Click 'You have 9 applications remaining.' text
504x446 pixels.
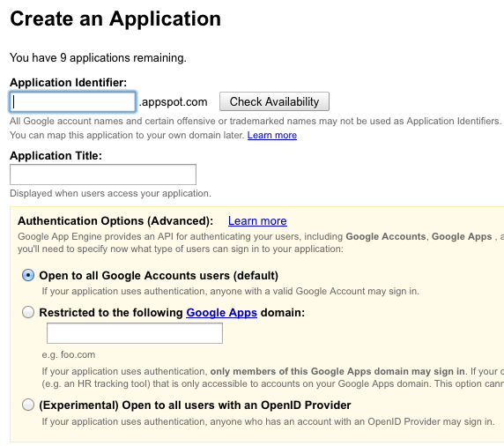click(x=98, y=58)
